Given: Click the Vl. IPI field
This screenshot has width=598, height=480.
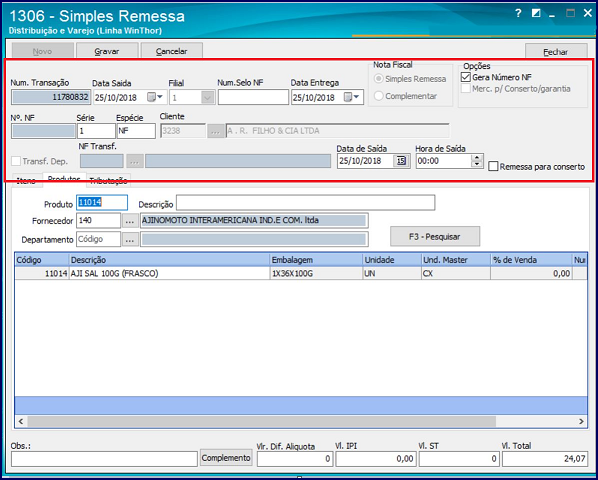Looking at the screenshot, I should [375, 459].
